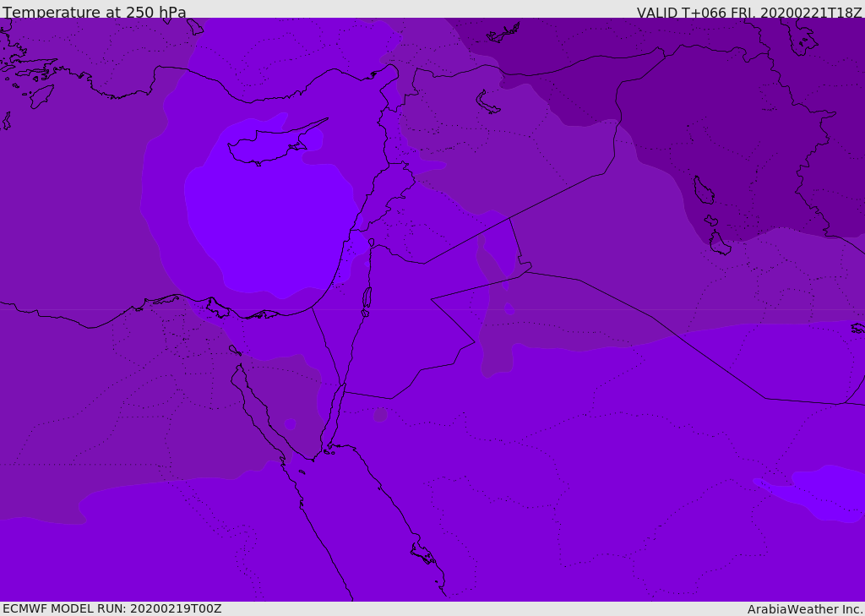
Task: Click the Sea of Galilee outline
Action: pos(371,243)
